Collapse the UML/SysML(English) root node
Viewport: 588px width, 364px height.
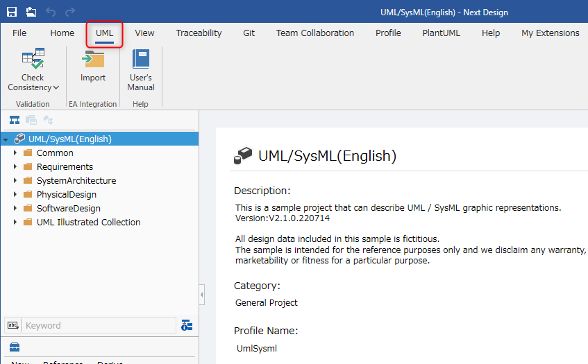tap(6, 139)
